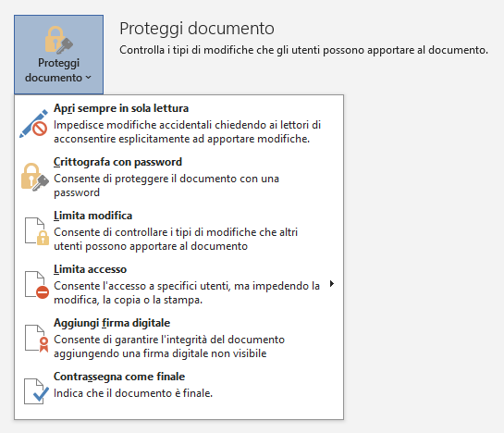This screenshot has height=433, width=504.
Task: Open the Limita modifica entry
Action: coord(92,216)
